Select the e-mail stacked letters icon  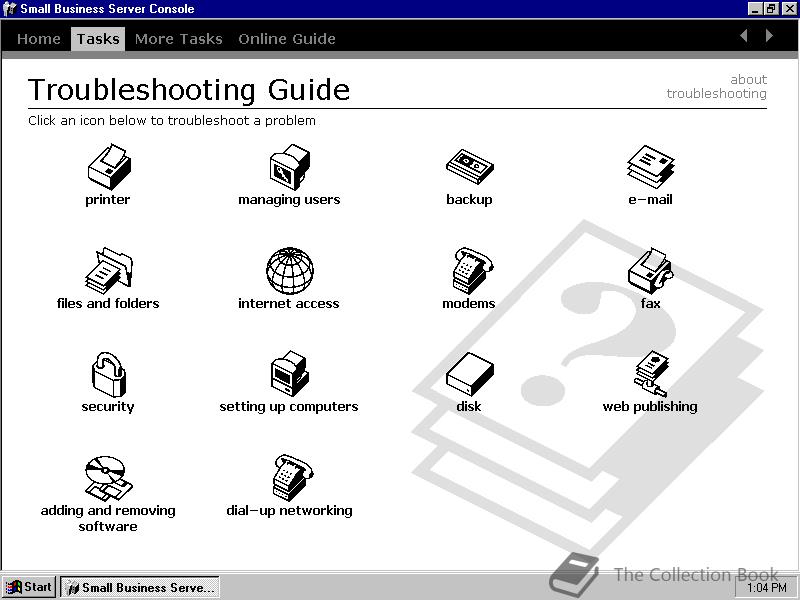651,166
